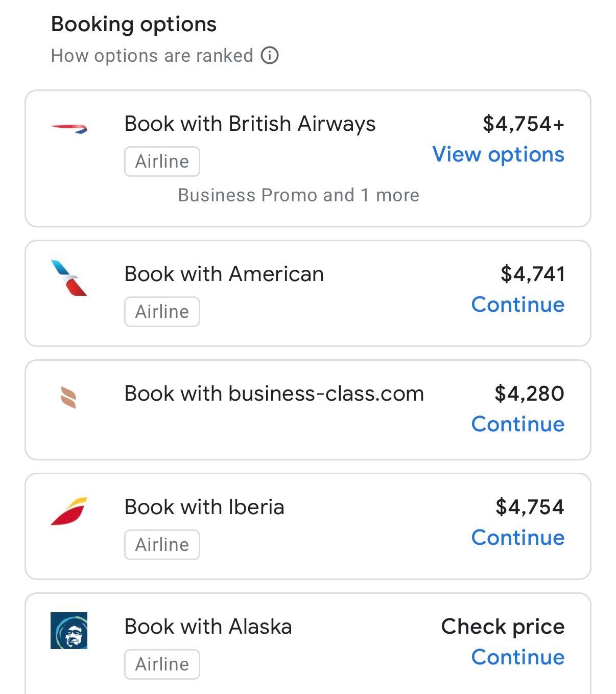Click the Alaska Airlines logo icon

coord(69,631)
